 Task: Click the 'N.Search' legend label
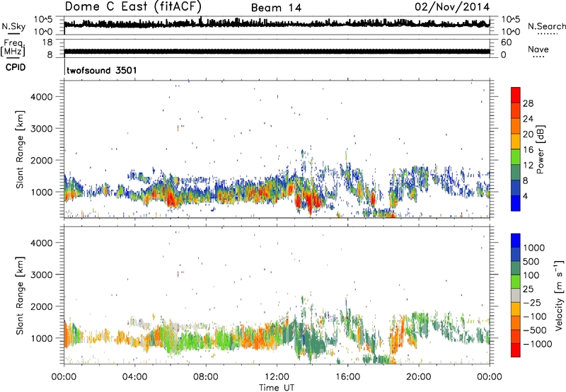546,26
